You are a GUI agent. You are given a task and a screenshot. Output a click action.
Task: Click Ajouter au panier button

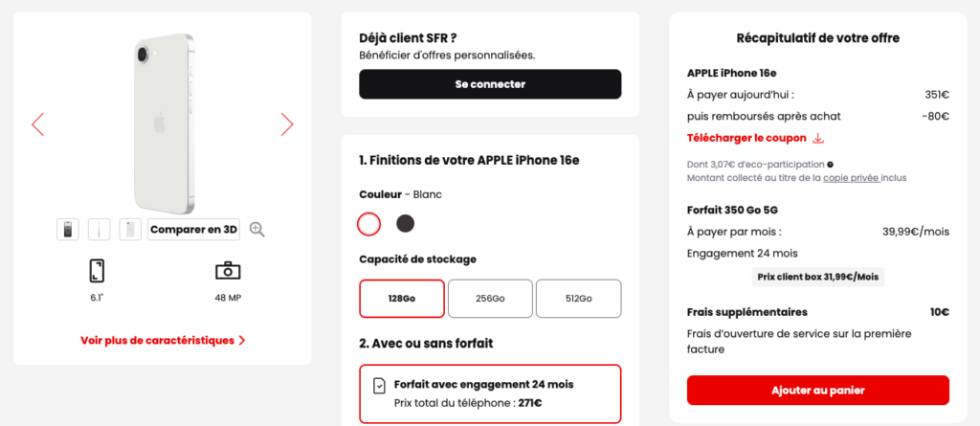(x=817, y=390)
